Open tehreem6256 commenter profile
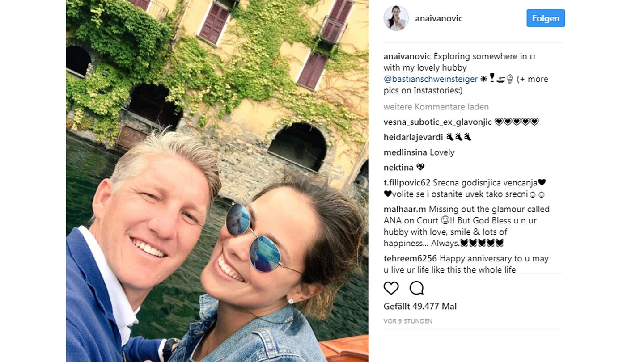Image resolution: width=644 pixels, height=362 pixels. [411, 258]
